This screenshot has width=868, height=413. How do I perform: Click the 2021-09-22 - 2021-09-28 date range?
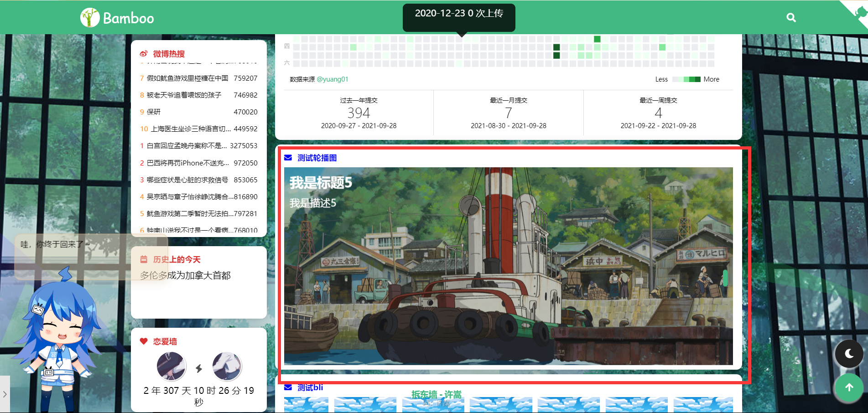click(x=658, y=126)
